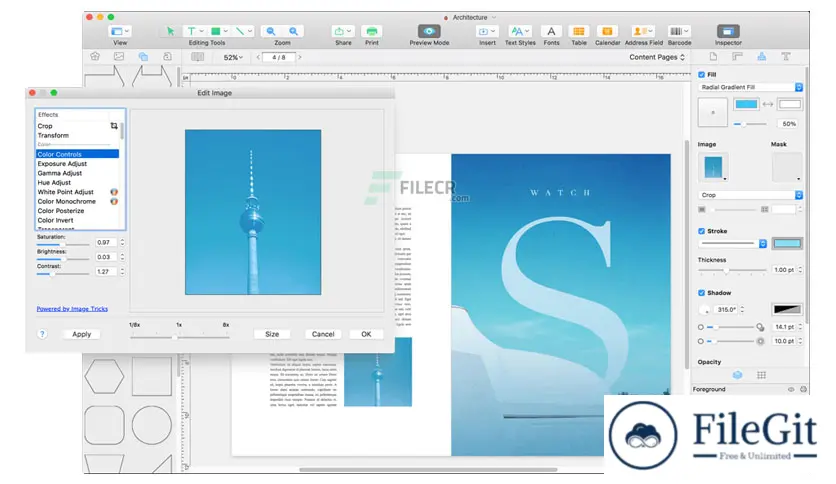Open the stroke color swatch
This screenshot has width=836, height=484.
[x=787, y=244]
